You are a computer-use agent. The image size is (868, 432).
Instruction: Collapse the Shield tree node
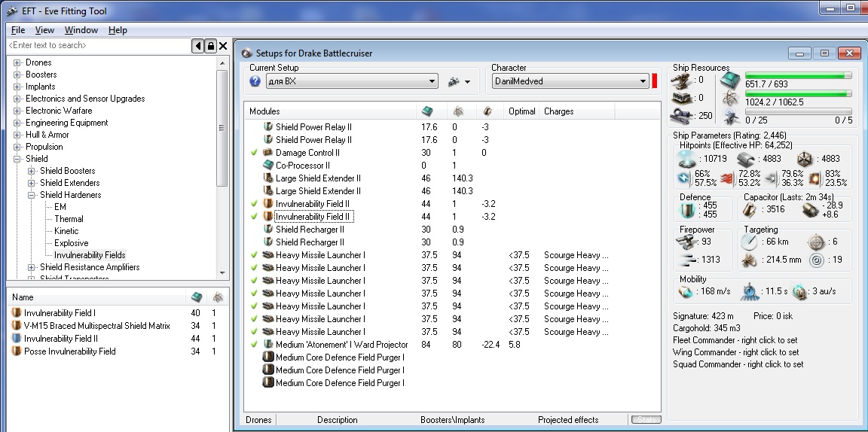pos(17,159)
